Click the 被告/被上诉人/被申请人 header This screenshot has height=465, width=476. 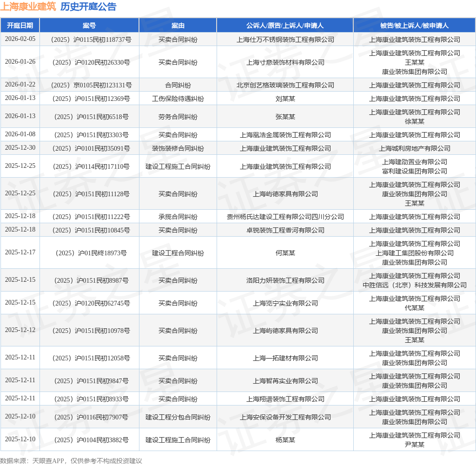pyautogui.click(x=414, y=26)
